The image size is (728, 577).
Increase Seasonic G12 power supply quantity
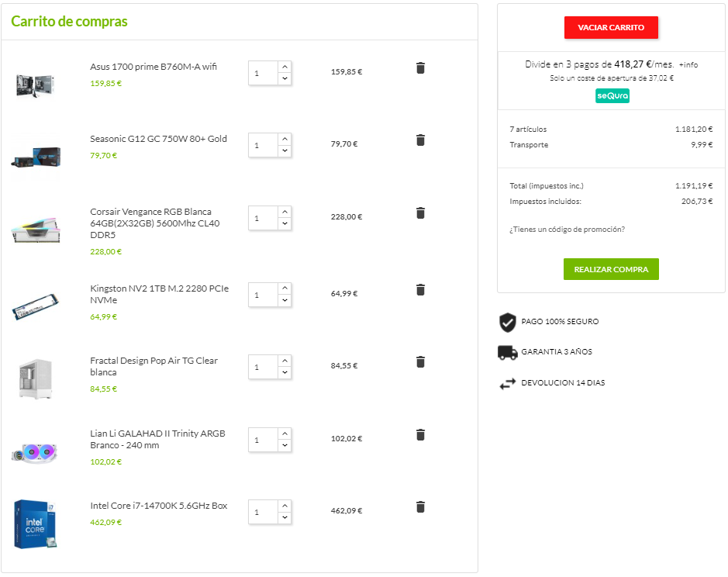[x=285, y=139]
